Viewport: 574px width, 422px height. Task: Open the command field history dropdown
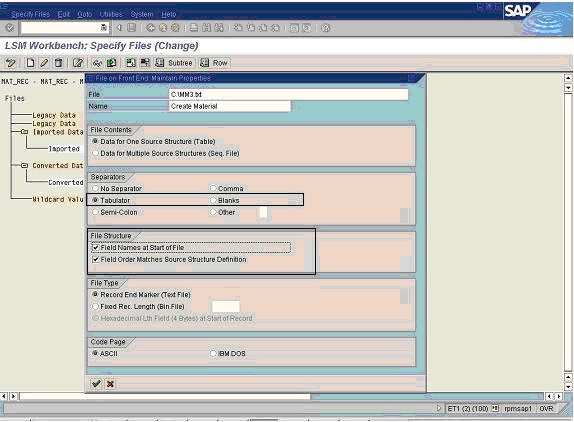coord(104,27)
